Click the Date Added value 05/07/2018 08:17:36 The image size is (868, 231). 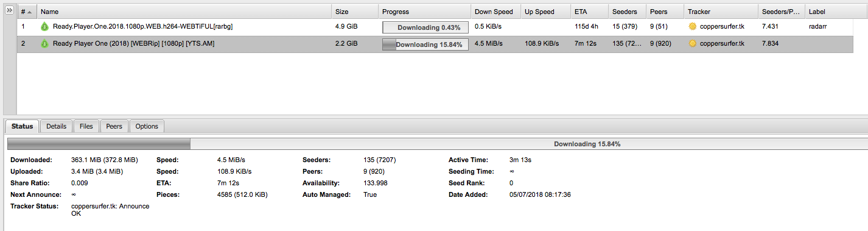[540, 194]
